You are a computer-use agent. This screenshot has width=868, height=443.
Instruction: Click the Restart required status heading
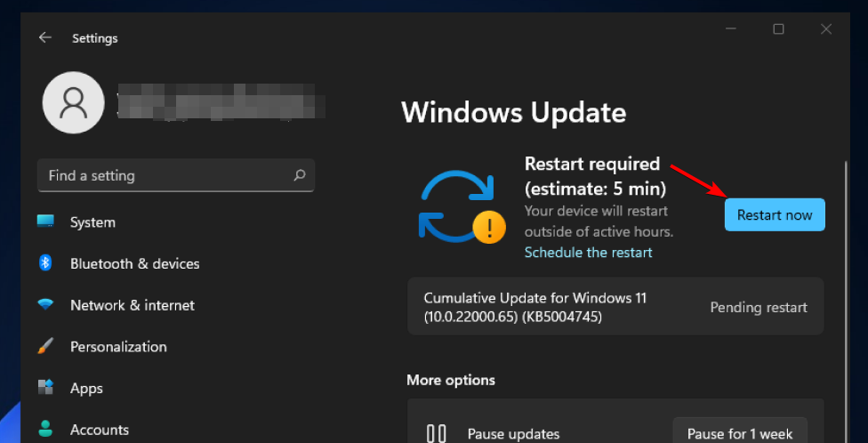coord(595,176)
